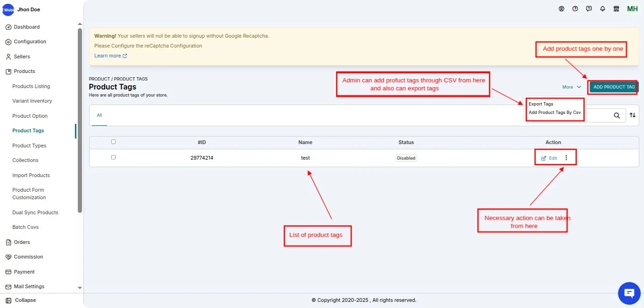Click the Name column header
This screenshot has width=644, height=308.
pos(305,142)
